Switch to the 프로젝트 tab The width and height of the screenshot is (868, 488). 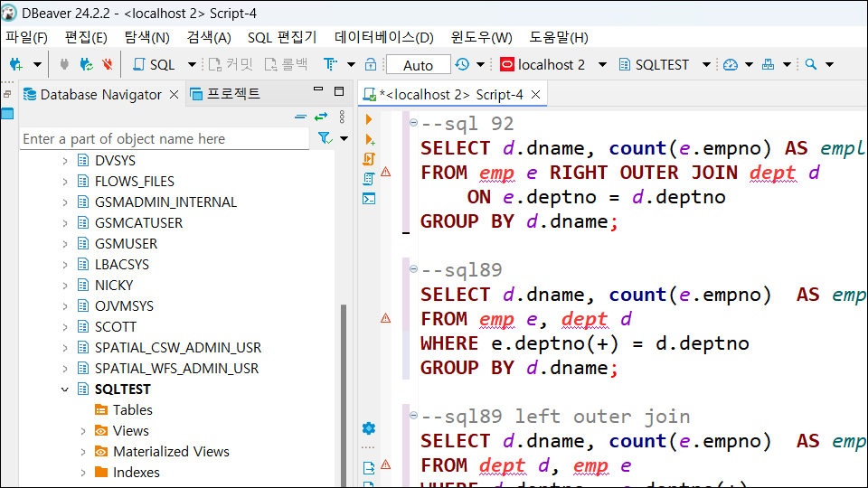[225, 94]
